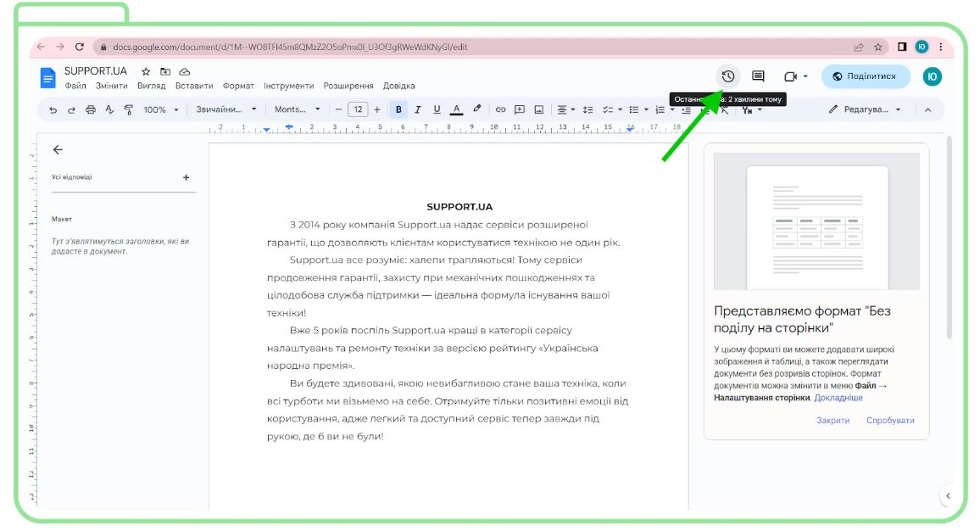This screenshot has height=531, width=980.
Task: Open the browser side panel icon
Action: (x=902, y=47)
